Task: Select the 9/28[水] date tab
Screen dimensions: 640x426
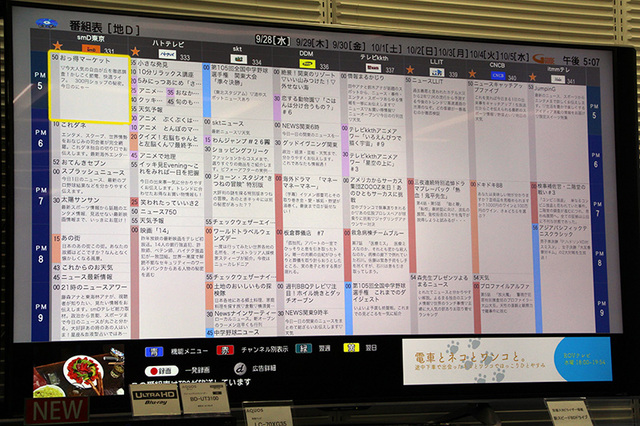Action: point(273,40)
